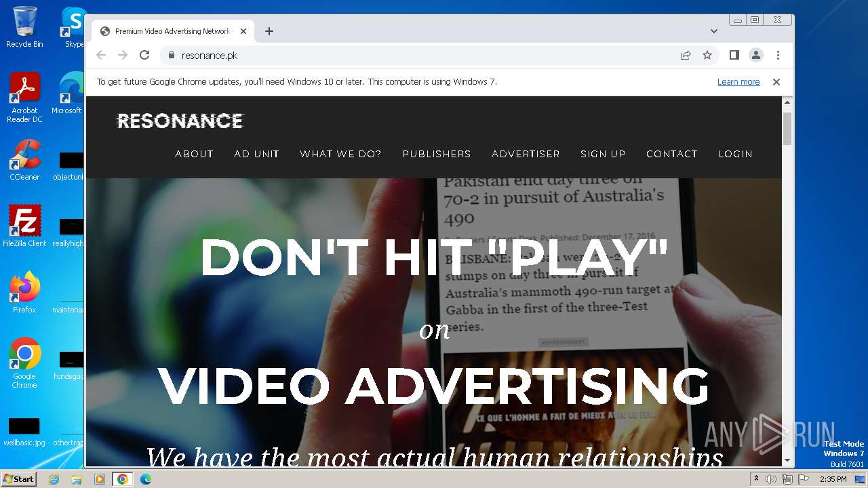
Task: Open Windows Media Player from taskbar
Action: click(x=100, y=479)
